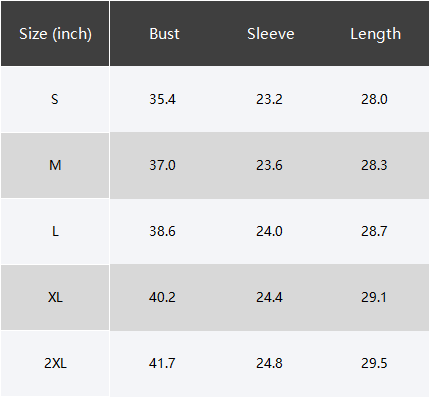Viewport: 429px width, 397px height.
Task: Click the 24.4 sleeve value
Action: pos(269,297)
